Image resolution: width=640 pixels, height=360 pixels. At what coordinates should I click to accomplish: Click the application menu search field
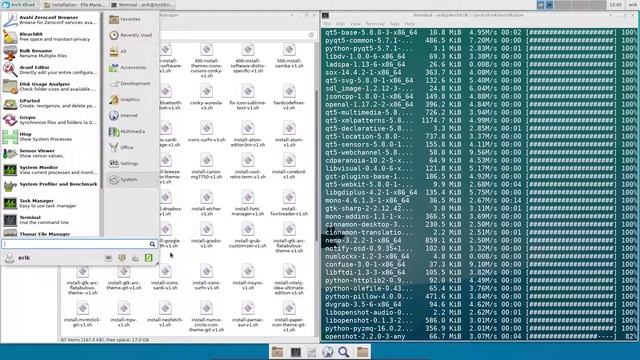[x=80, y=244]
